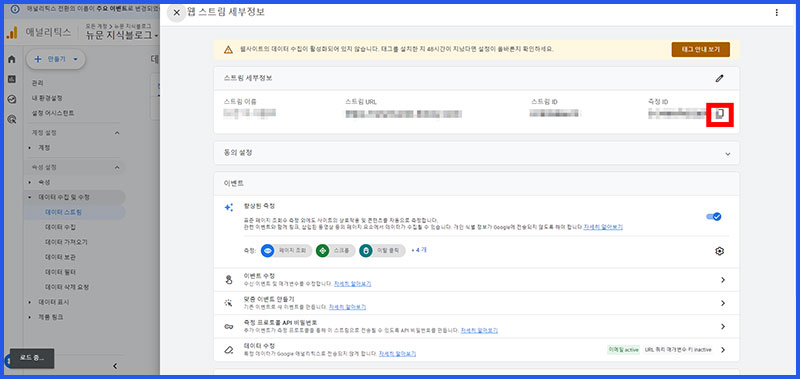Click learn more link in 데이터 수정 row
Viewport: 800px width, 379px height.
coord(397,353)
